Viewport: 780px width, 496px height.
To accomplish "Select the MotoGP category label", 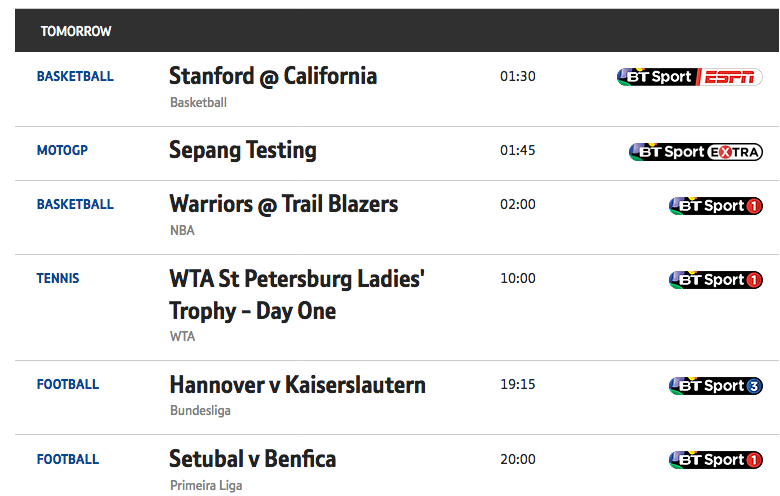I will pos(62,150).
